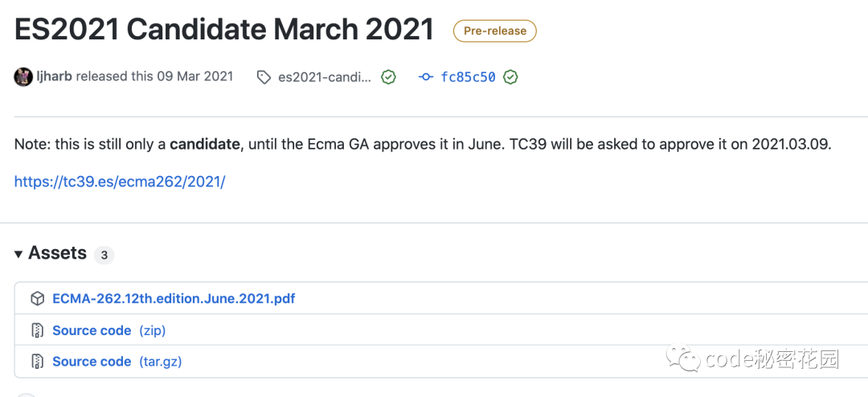868x397 pixels.
Task: Click the Pre-release label badge
Action: [x=495, y=31]
